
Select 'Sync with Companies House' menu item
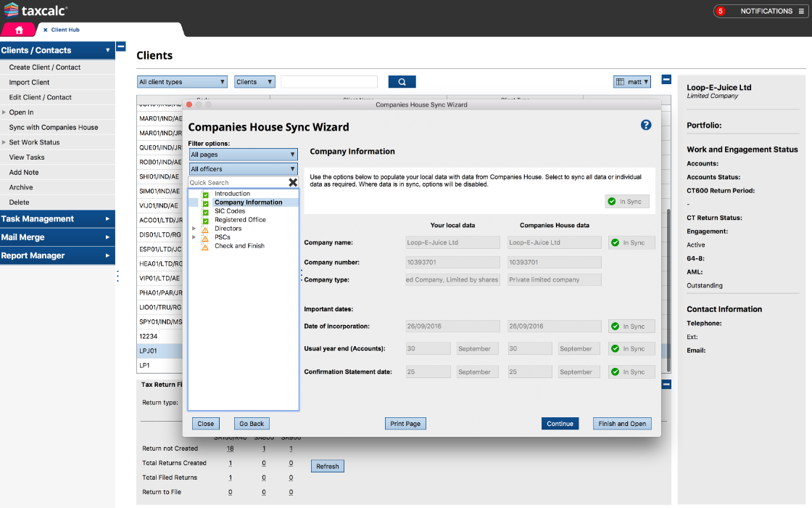(54, 127)
